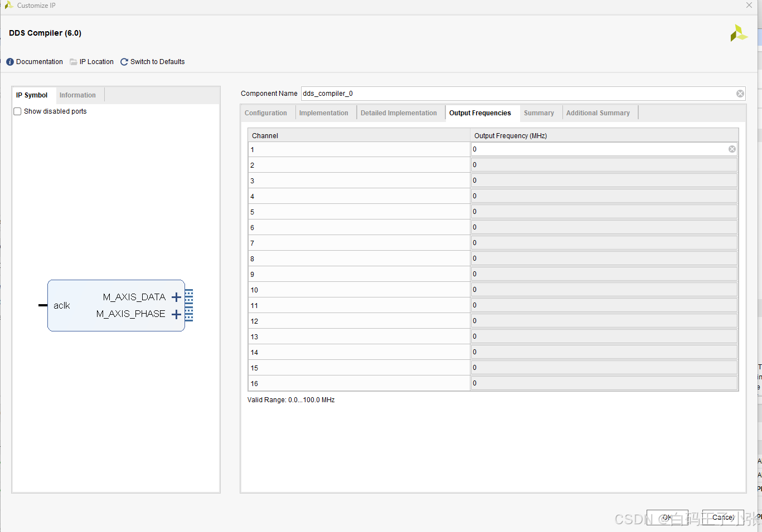Click the Switch to Defaults refresh icon
The image size is (762, 532).
coord(124,62)
